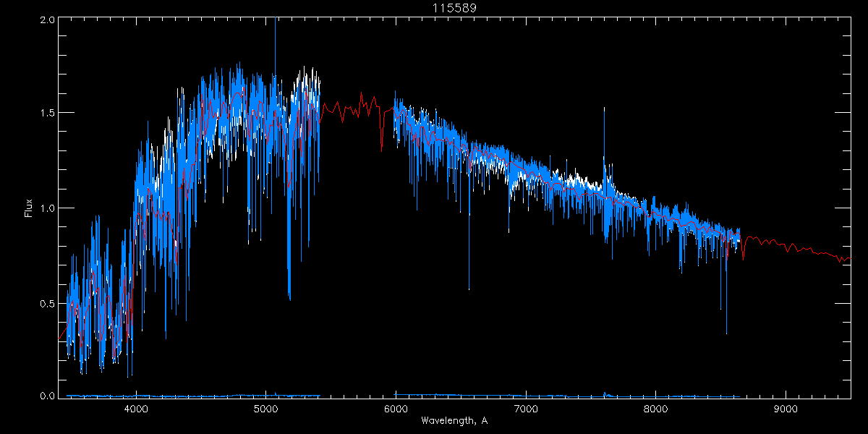Click the 0.0 y-axis tick label
Screen dimensions: 868x434
coord(47,396)
